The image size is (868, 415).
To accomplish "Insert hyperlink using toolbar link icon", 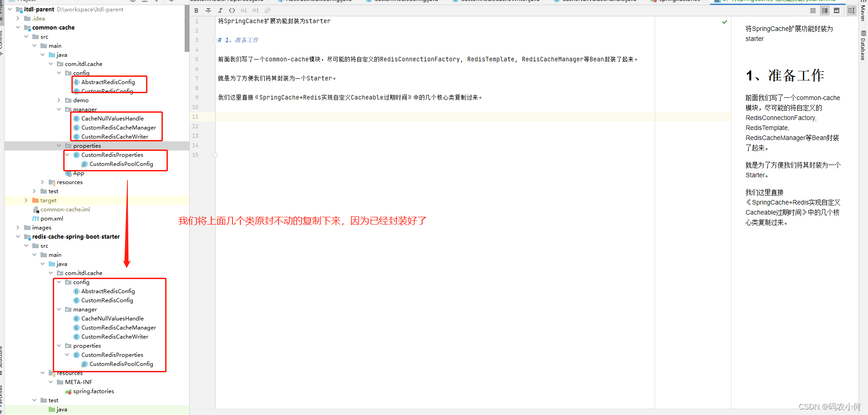I will coord(267,10).
